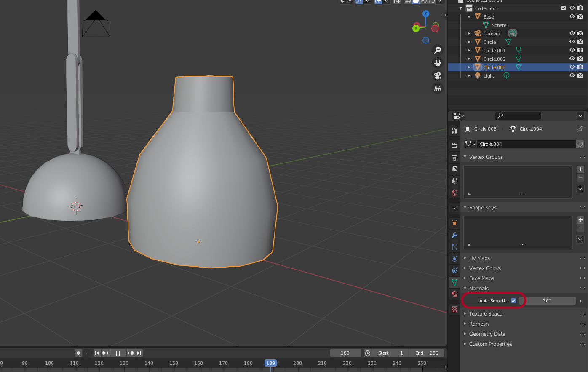Toggle auto keying record button

(x=78, y=353)
